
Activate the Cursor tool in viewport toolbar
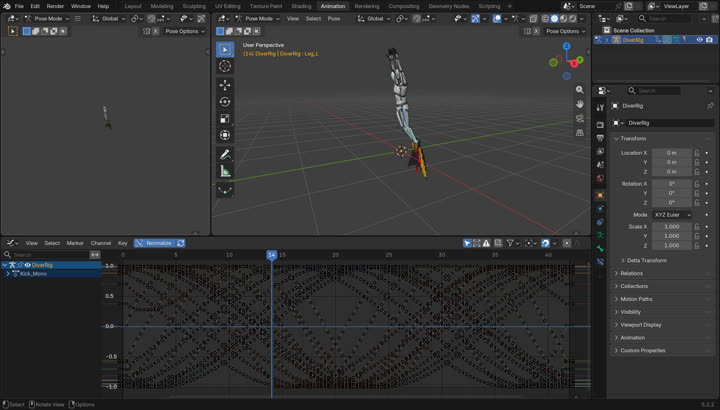[x=225, y=66]
